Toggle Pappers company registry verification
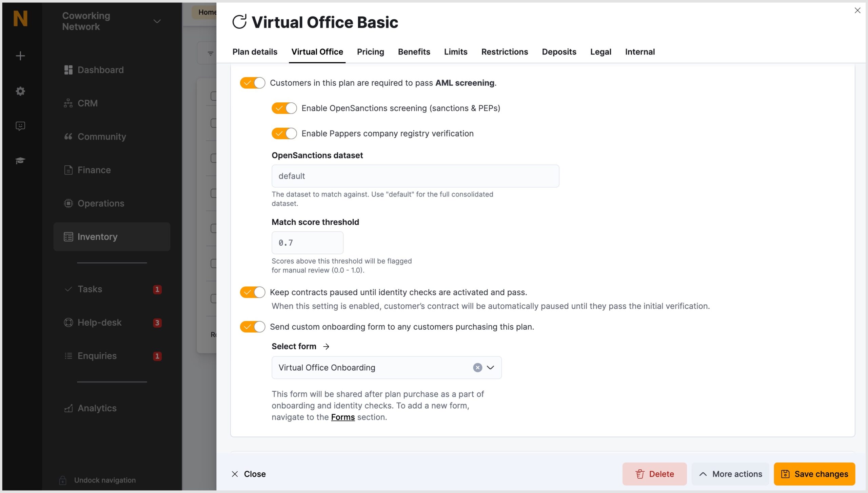This screenshot has height=493, width=868. [284, 133]
